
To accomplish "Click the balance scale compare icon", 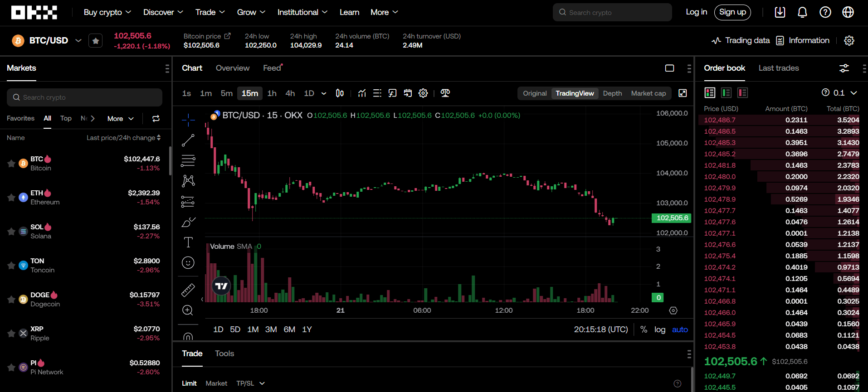I will point(445,93).
